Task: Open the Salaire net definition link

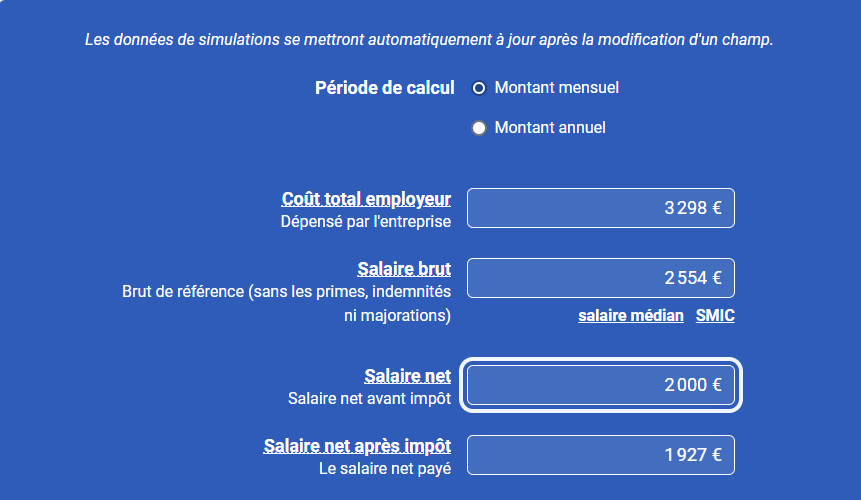Action: pos(407,376)
